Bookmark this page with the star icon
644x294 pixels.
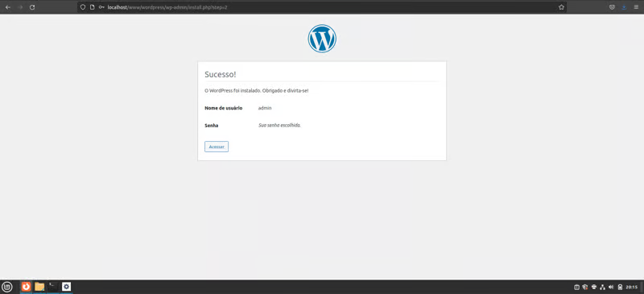[x=561, y=7]
